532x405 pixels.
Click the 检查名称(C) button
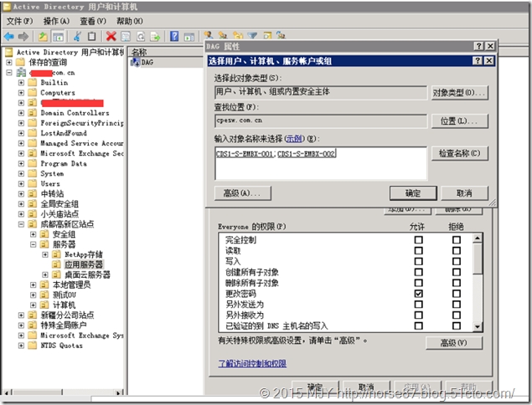point(457,154)
